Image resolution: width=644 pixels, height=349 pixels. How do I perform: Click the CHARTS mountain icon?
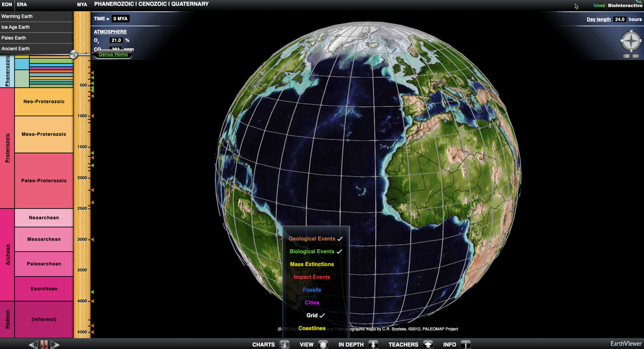tap(284, 344)
